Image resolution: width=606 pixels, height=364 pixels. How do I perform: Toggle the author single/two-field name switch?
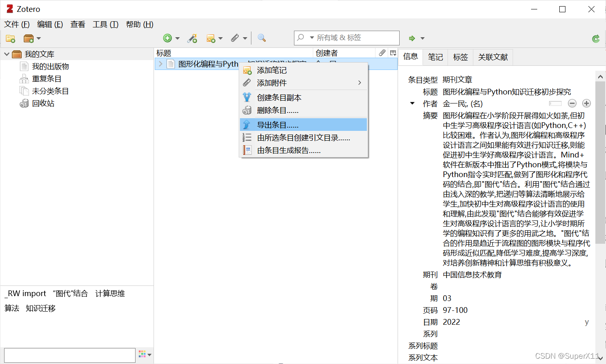click(x=555, y=103)
